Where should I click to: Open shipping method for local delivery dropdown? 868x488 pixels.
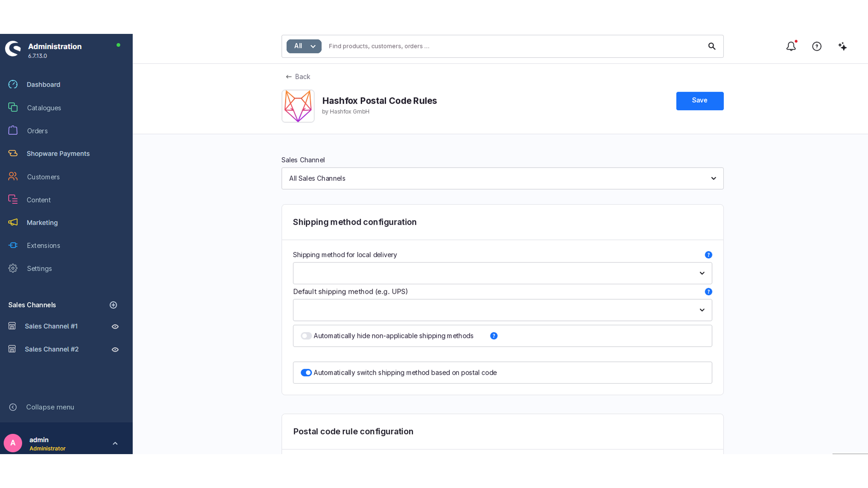(x=502, y=273)
